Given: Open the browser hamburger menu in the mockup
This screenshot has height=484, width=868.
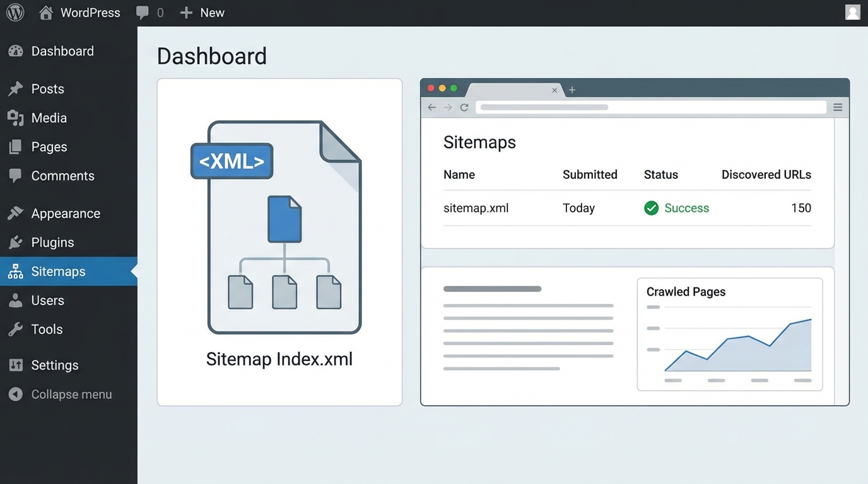Looking at the screenshot, I should click(x=838, y=107).
